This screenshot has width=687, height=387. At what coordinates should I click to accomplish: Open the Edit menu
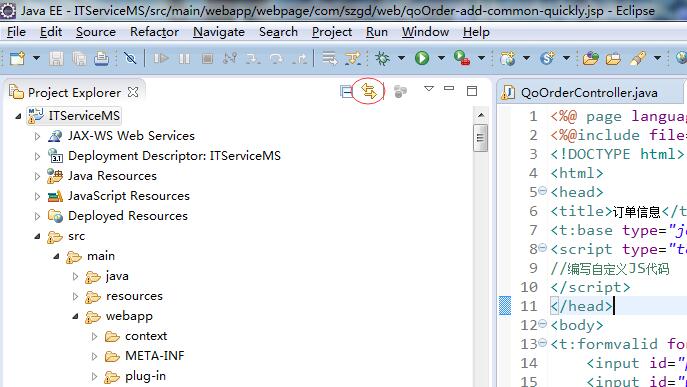(x=51, y=32)
